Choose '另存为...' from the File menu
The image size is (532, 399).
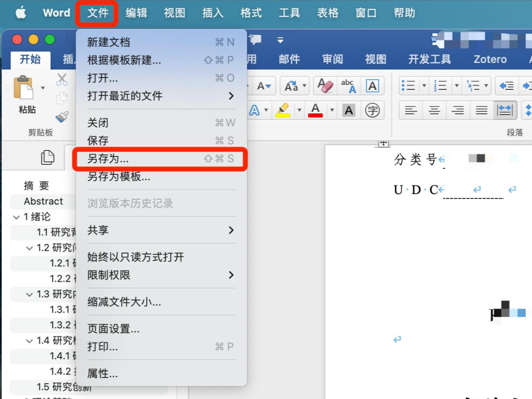(108, 159)
